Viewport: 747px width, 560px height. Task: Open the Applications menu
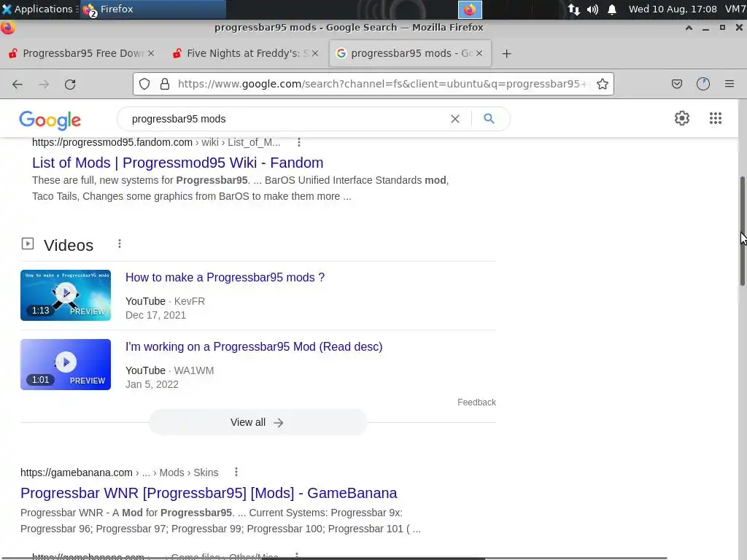point(39,9)
